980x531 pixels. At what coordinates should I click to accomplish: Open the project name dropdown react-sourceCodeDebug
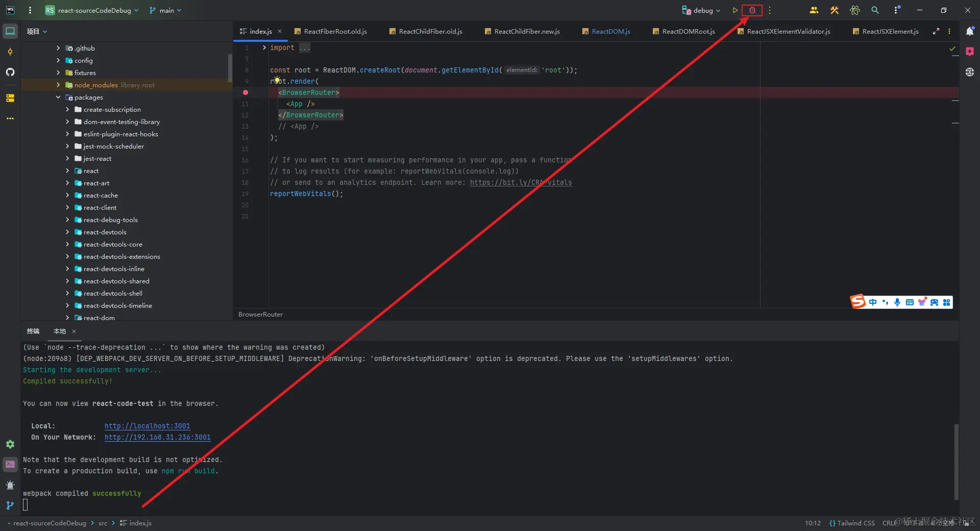click(x=92, y=10)
